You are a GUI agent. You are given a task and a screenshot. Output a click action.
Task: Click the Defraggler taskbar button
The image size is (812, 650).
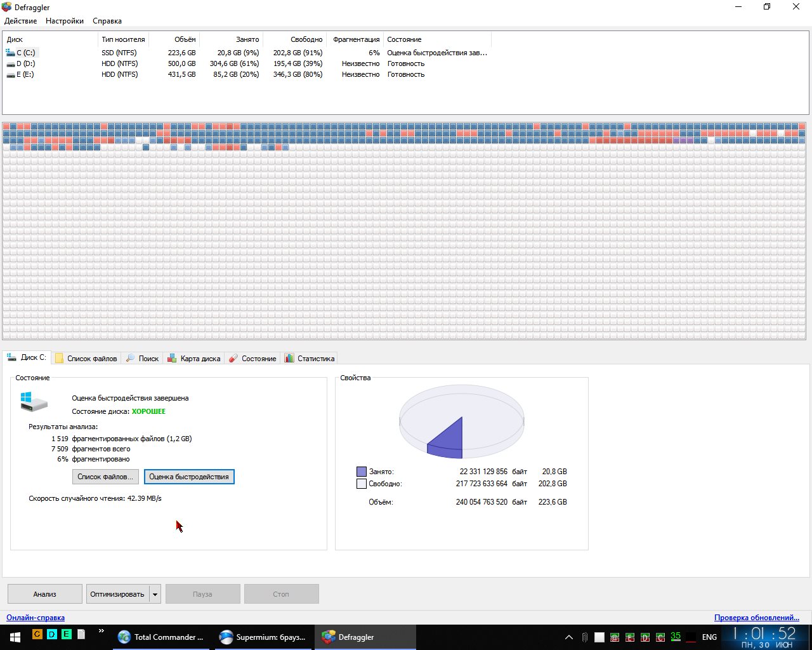(365, 637)
